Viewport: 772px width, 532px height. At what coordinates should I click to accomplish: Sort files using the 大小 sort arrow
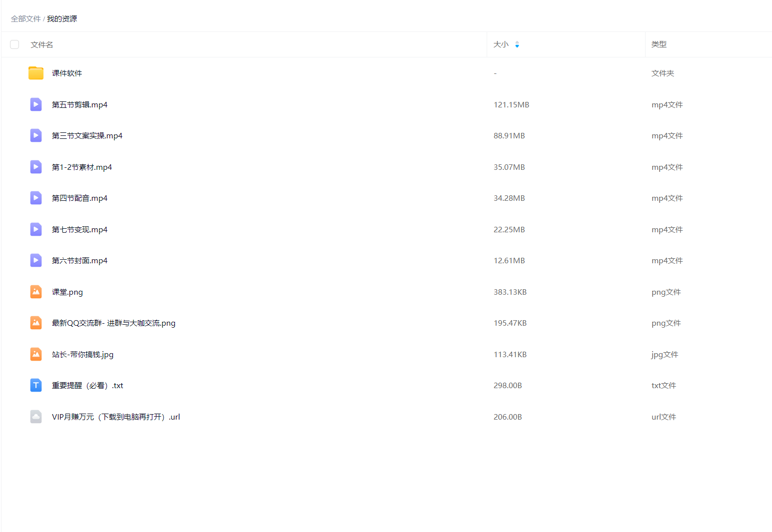coord(517,44)
